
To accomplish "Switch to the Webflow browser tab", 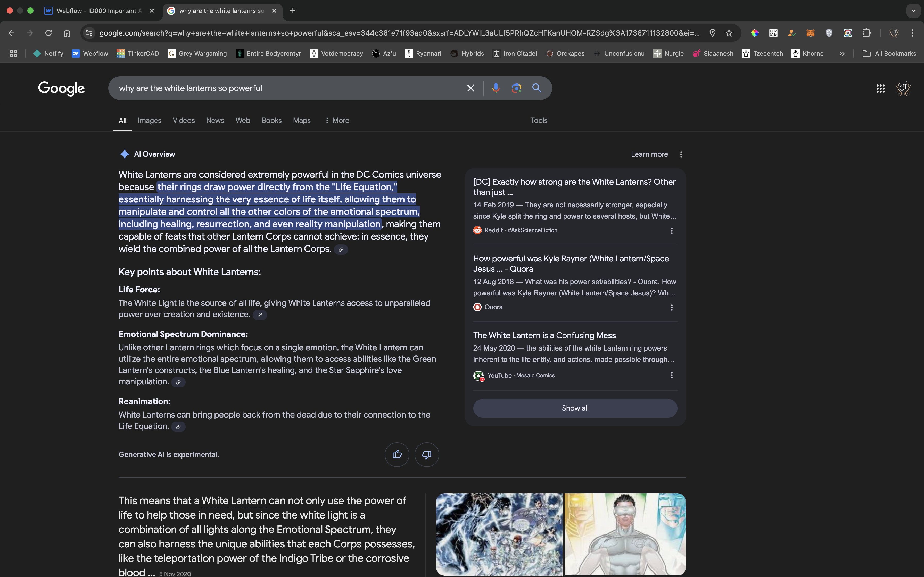I will [98, 11].
